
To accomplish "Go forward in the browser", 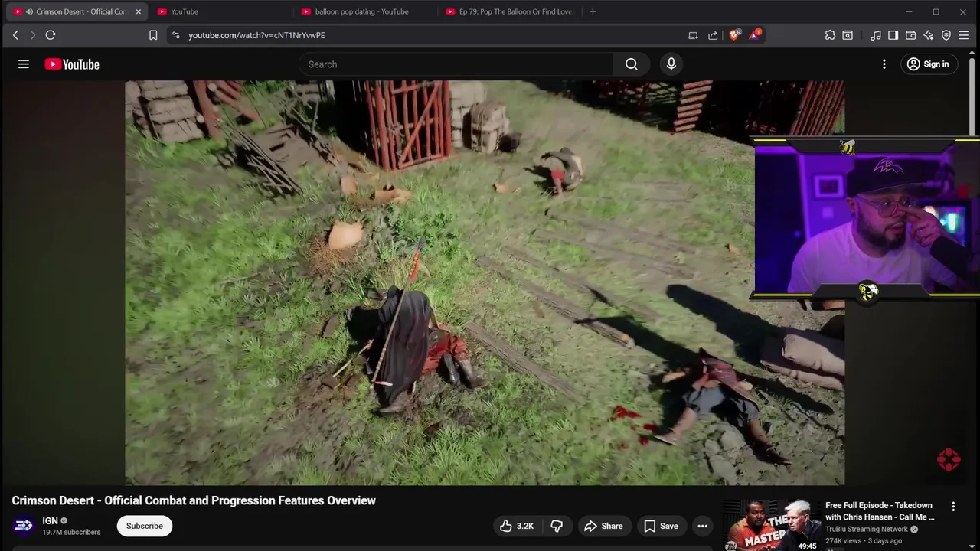I will point(33,35).
